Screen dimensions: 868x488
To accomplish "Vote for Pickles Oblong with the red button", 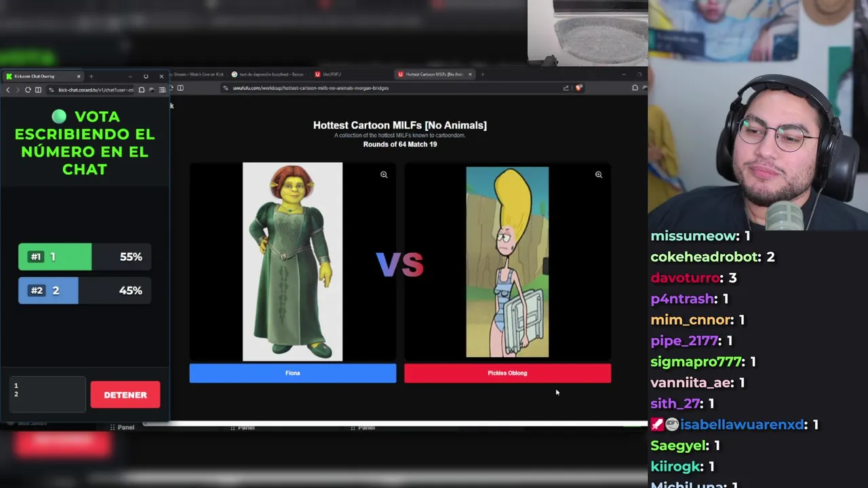I will (507, 373).
